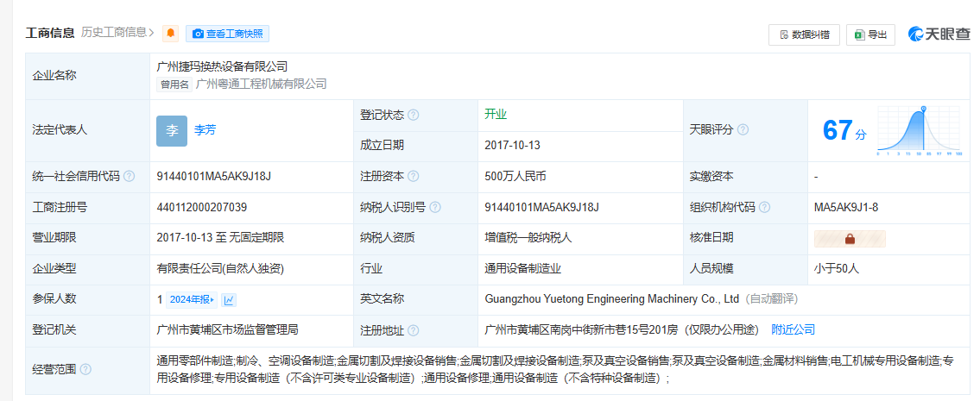Click the business scope text starting with 通用零部件制造
Screen dimensions: 980x401
555,369
